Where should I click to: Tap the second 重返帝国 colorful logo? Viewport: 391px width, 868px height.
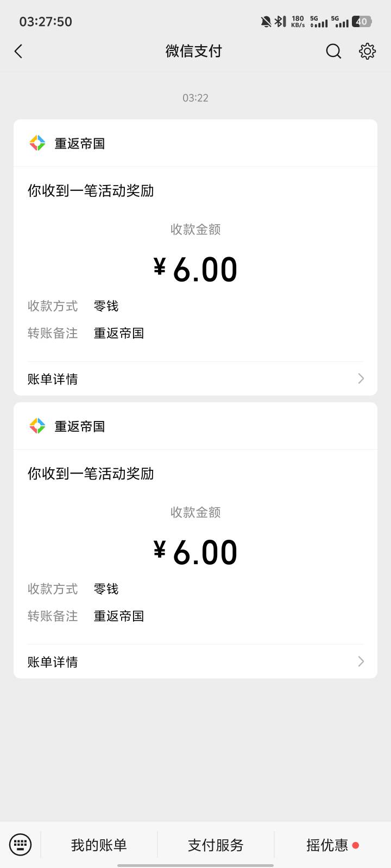pos(37,426)
